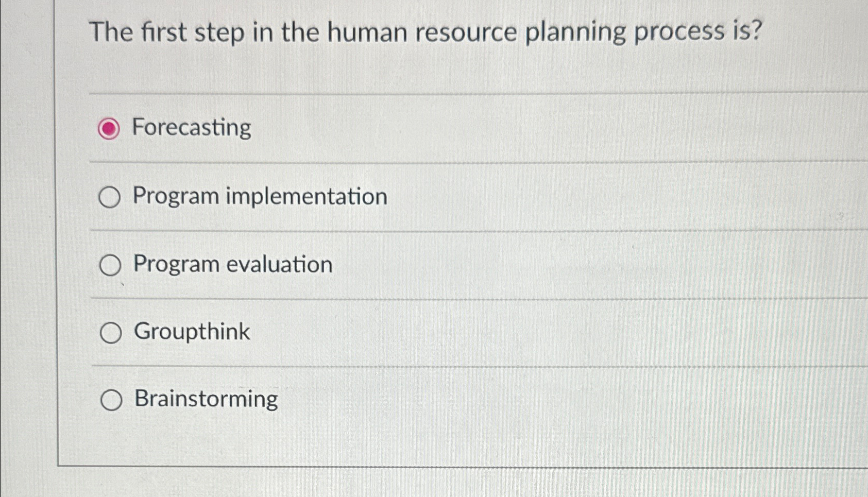The height and width of the screenshot is (497, 868).
Task: Click the Program implementation answer label
Action: 260,197
